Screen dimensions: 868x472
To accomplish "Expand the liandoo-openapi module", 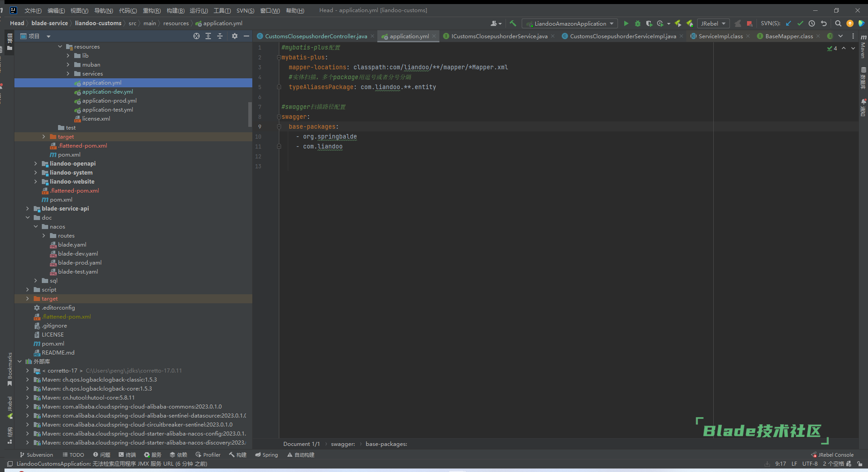I will [36, 164].
